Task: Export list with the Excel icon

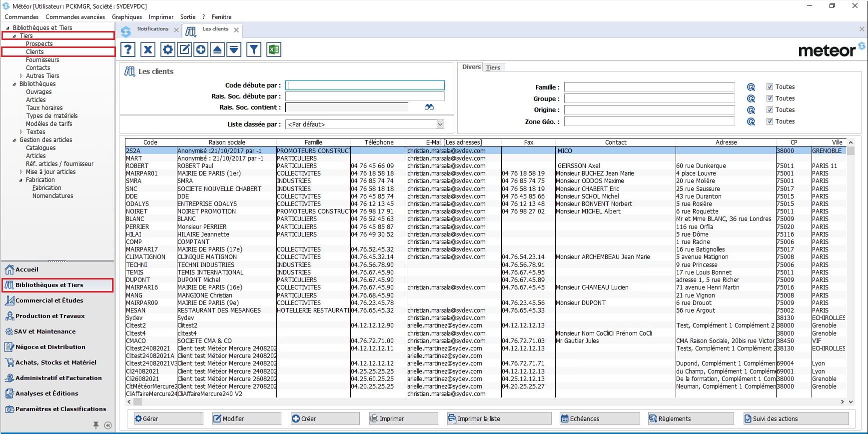Action: pos(274,49)
